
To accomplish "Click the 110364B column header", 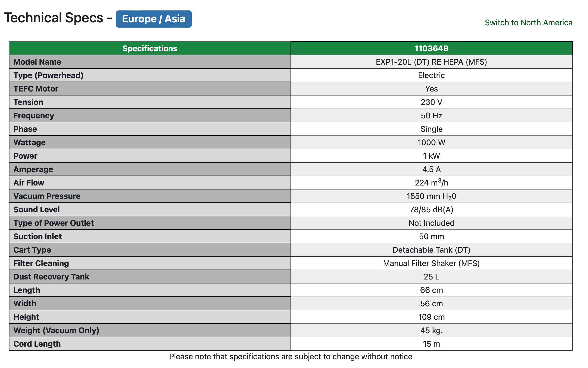I will click(x=432, y=48).
